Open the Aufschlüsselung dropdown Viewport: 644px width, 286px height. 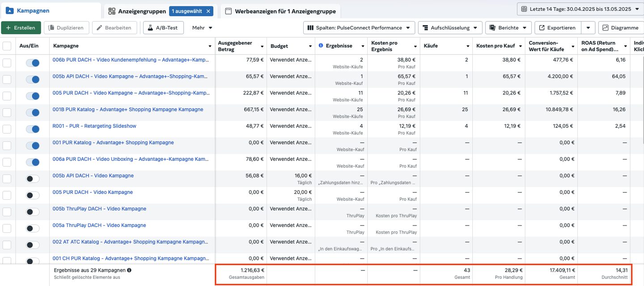(450, 28)
